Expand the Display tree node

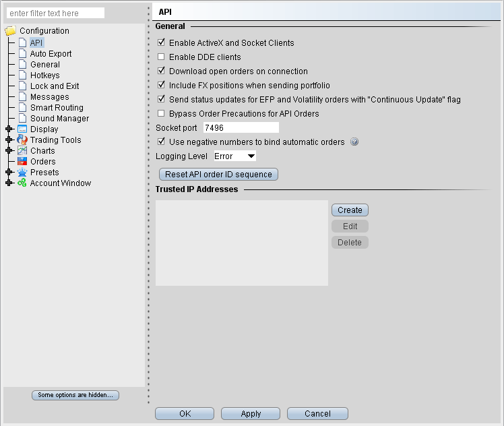tap(9, 129)
